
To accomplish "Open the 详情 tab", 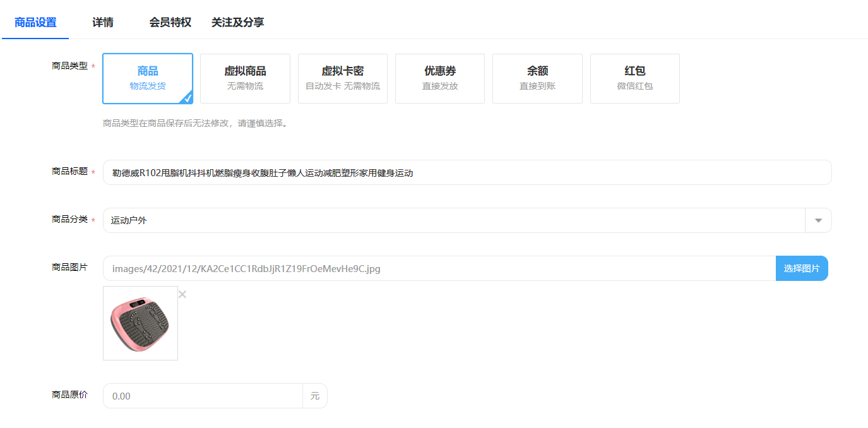I will [103, 22].
